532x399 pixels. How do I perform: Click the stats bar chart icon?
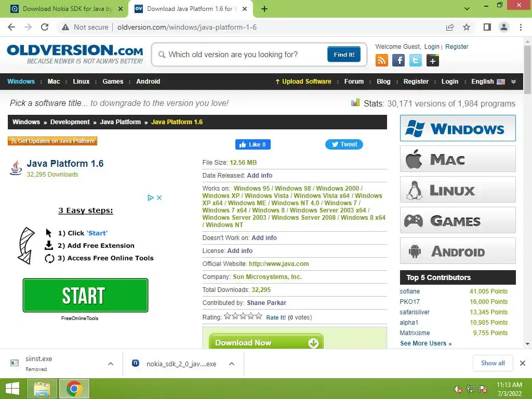355,102
